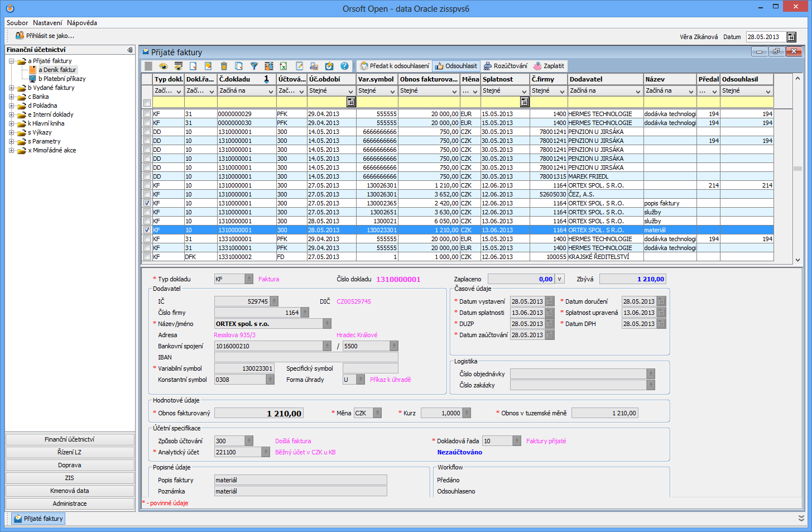This screenshot has width=812, height=532.
Task: Click the table vertical scrollbar down arrow
Action: pyautogui.click(x=797, y=260)
